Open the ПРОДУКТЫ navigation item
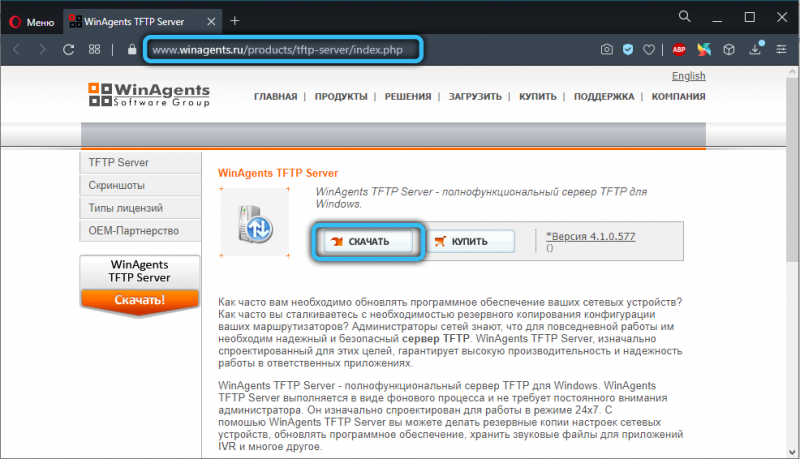This screenshot has height=459, width=800. coord(341,96)
